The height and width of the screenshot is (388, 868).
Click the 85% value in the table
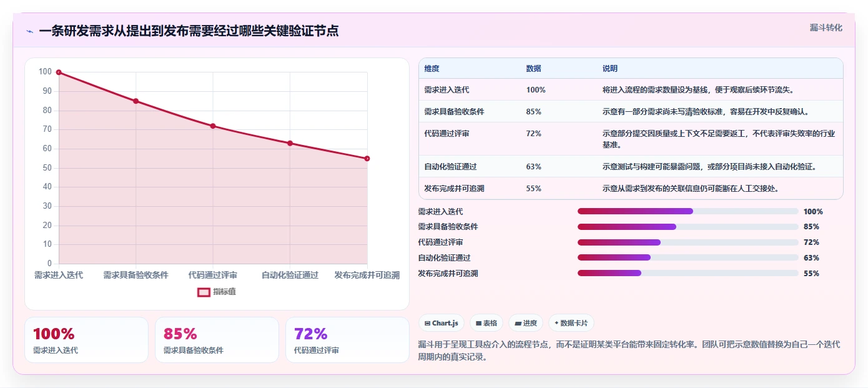534,112
